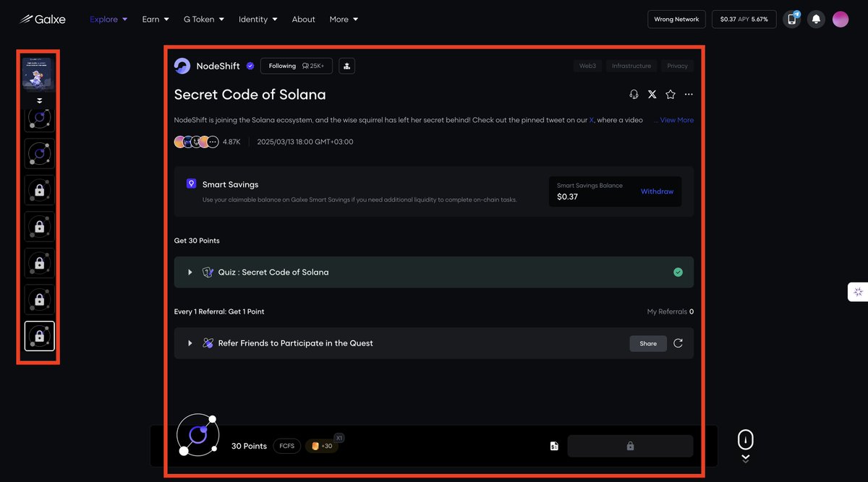This screenshot has width=868, height=482.
Task: Click the 30 Points label
Action: [x=249, y=446]
